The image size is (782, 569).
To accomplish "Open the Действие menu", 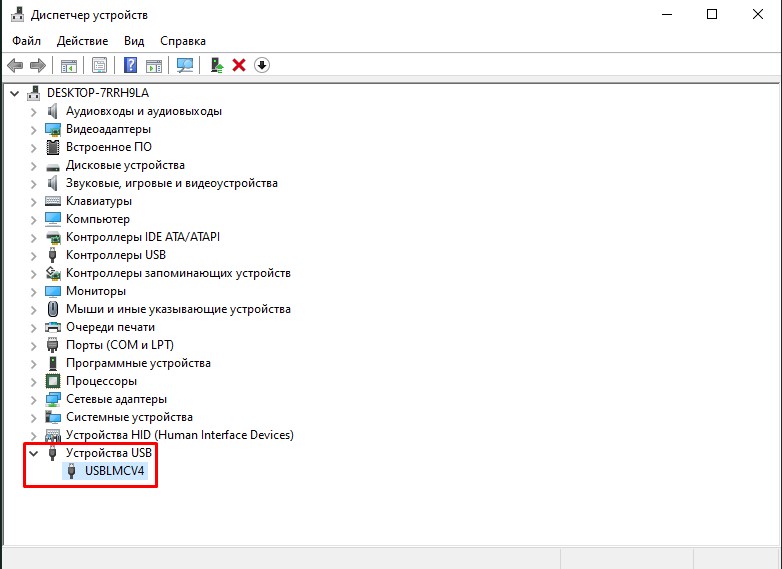I will tap(82, 41).
